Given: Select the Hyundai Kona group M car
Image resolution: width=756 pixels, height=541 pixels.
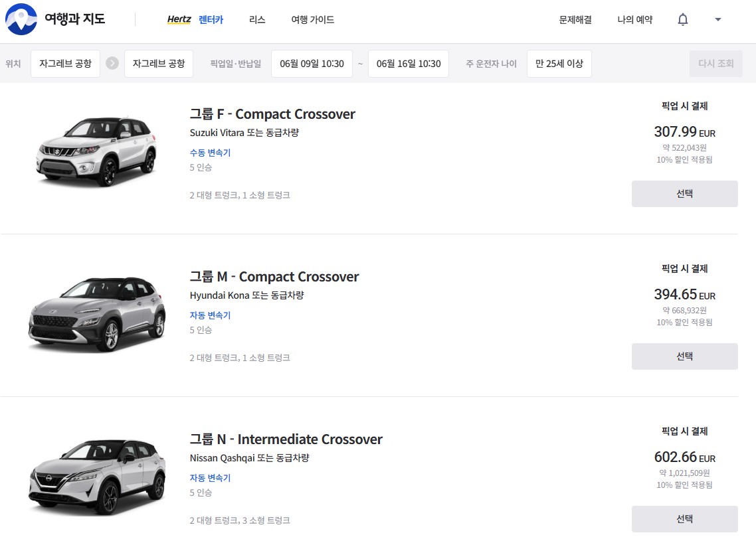Looking at the screenshot, I should (684, 356).
